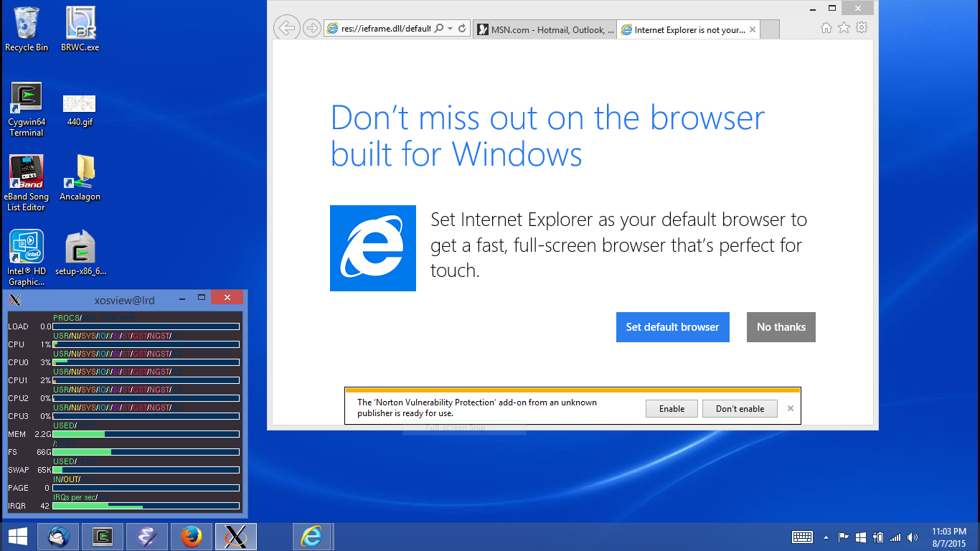Click the xosview FS usage bar
Image resolution: width=980 pixels, height=551 pixels.
(146, 452)
